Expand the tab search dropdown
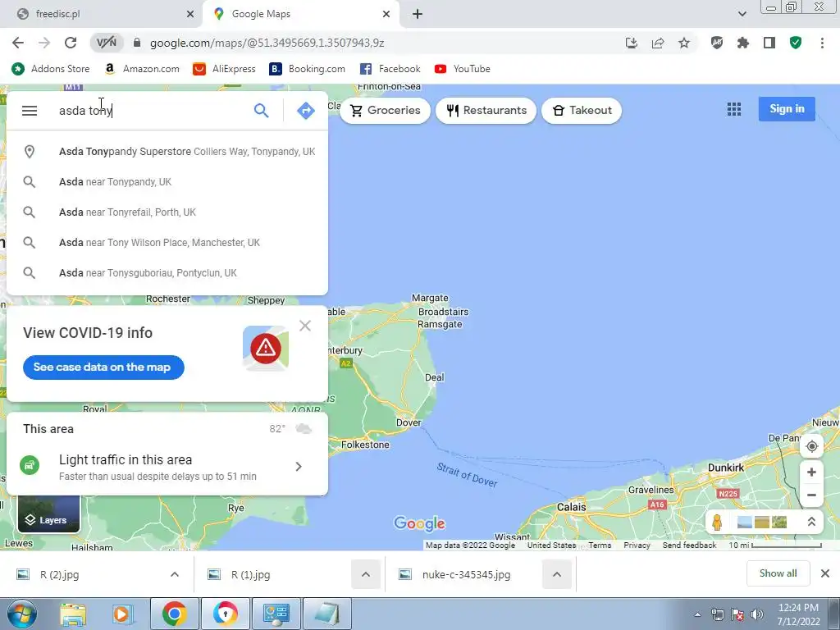840x630 pixels. coord(742,14)
